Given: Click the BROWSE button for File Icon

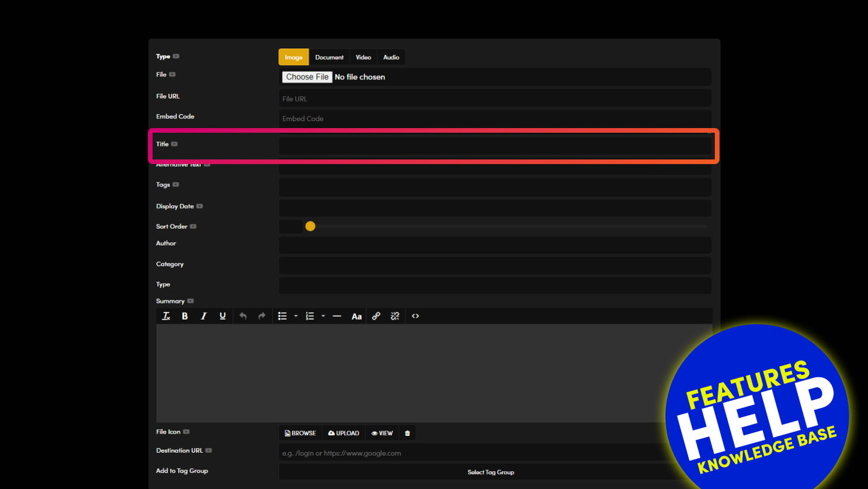Looking at the screenshot, I should (300, 433).
